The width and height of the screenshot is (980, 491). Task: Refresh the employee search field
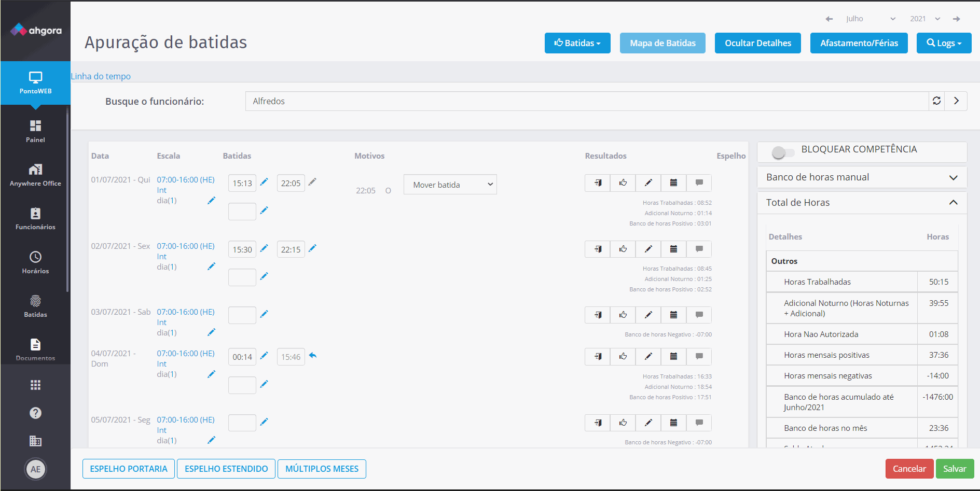[936, 101]
